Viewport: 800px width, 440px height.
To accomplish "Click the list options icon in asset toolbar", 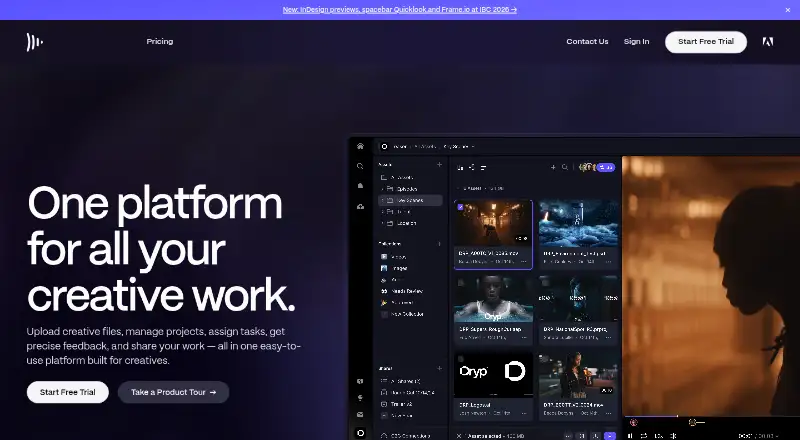I will pos(483,167).
